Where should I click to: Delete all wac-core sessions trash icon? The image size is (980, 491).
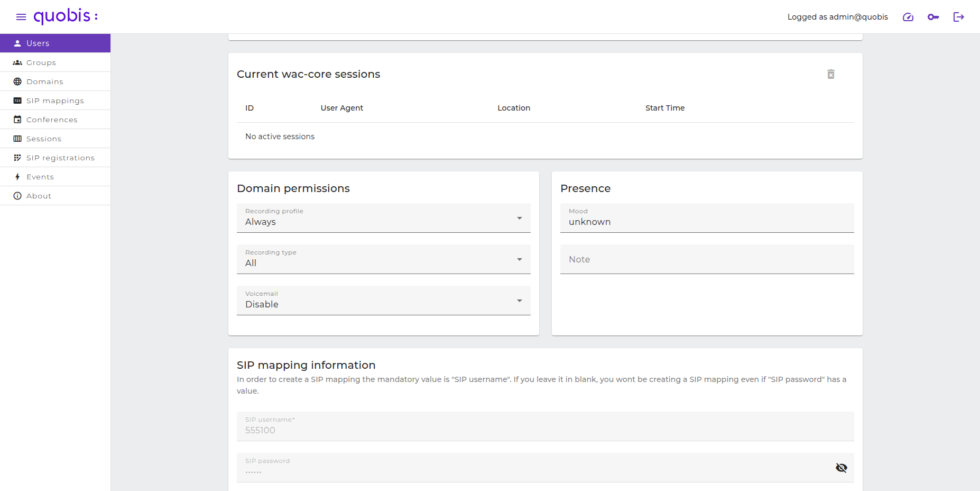[831, 74]
